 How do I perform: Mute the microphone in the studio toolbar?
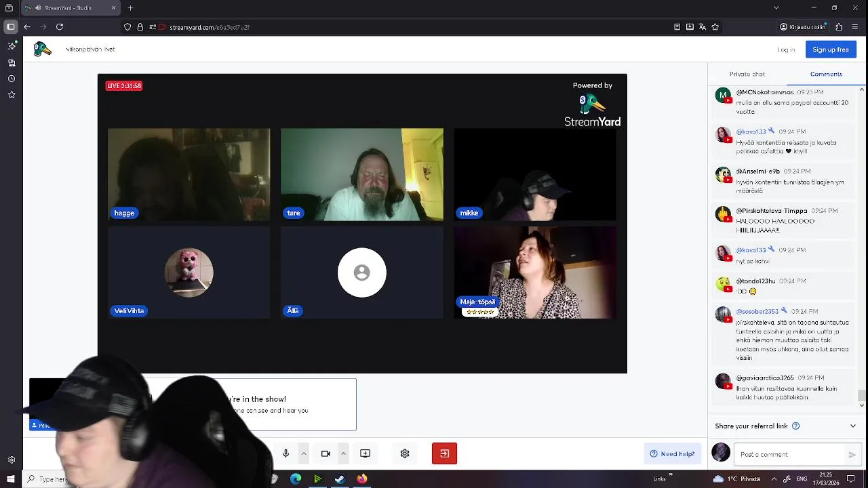click(285, 453)
